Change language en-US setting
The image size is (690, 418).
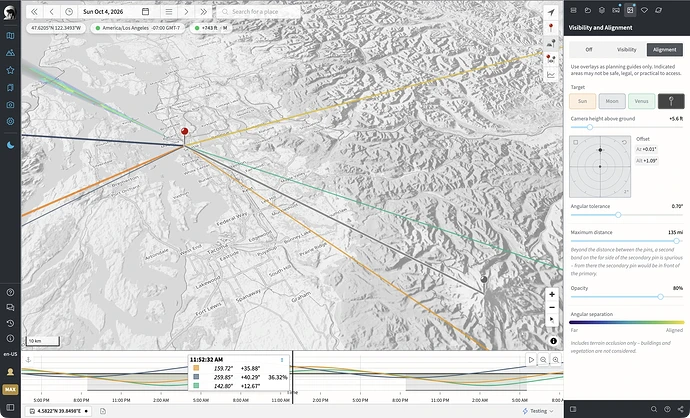tap(10, 354)
